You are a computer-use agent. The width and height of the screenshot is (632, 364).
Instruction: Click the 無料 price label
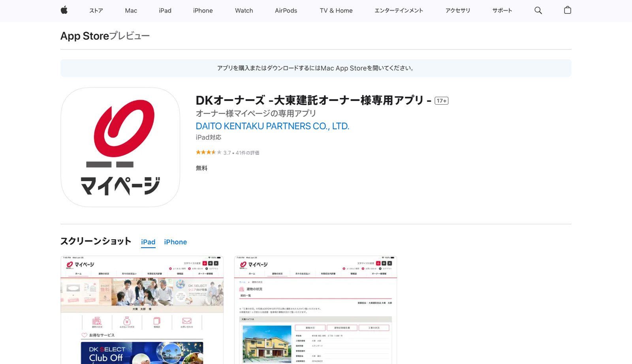pyautogui.click(x=201, y=168)
